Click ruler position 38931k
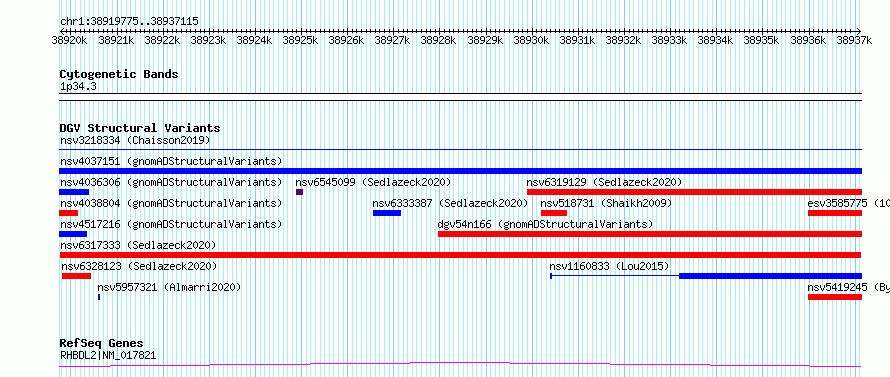Screen dimensions: 890x377 pyautogui.click(x=577, y=40)
